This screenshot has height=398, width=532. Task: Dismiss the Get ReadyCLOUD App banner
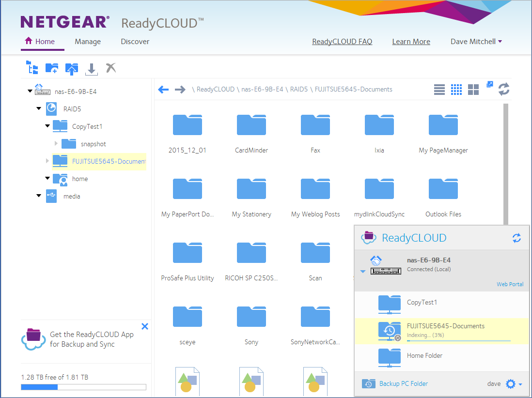tap(145, 326)
